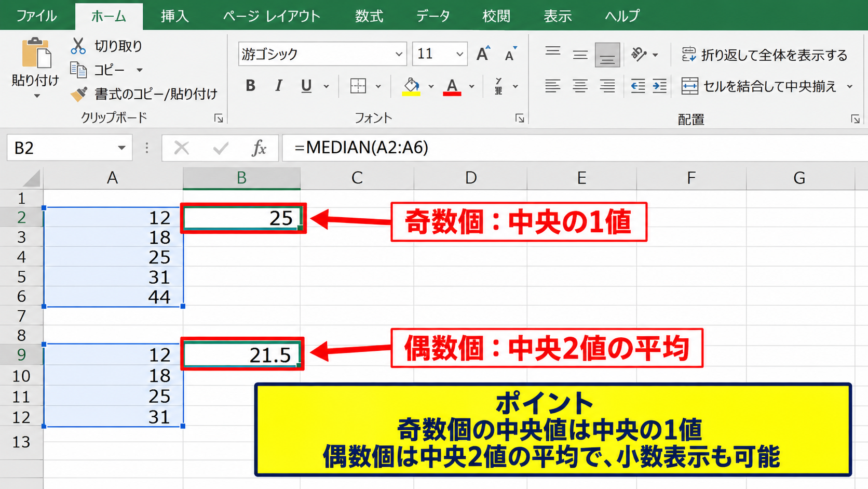Click the Paste (貼り付け) clipboard icon
This screenshot has height=489, width=868.
click(x=36, y=52)
